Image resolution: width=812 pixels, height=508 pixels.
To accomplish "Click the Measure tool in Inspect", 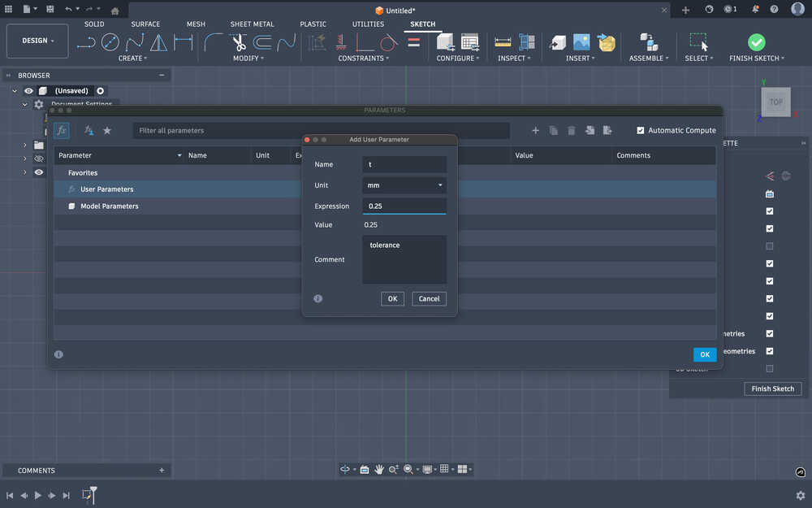I will pyautogui.click(x=503, y=42).
